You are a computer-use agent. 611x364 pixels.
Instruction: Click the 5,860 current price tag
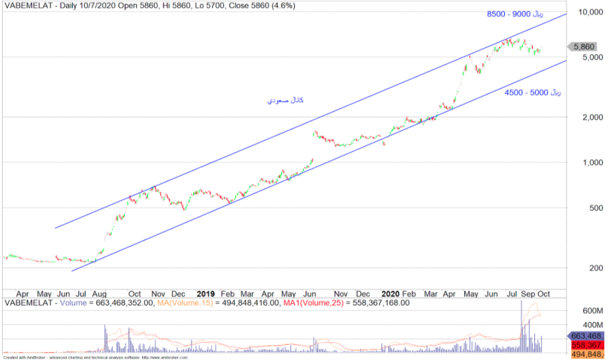[x=583, y=47]
